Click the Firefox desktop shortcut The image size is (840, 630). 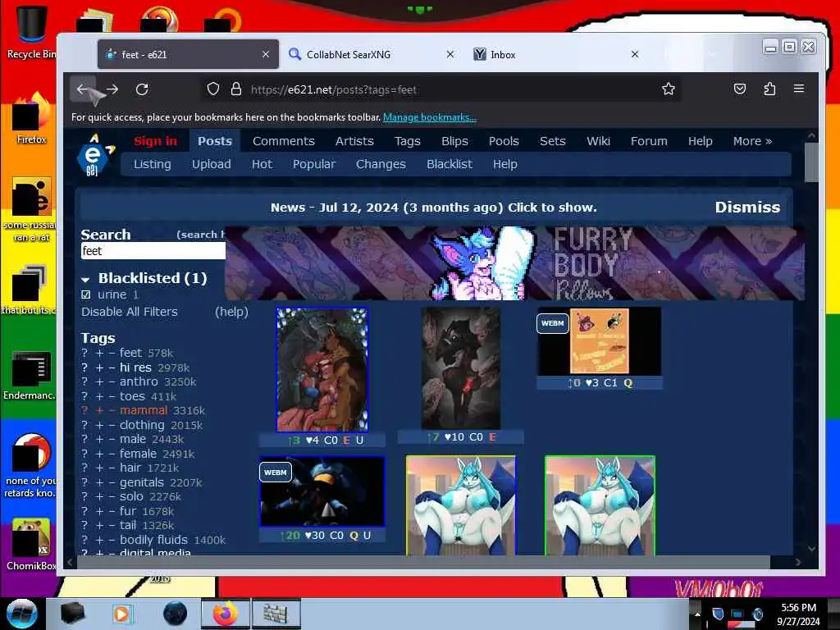pos(31,119)
